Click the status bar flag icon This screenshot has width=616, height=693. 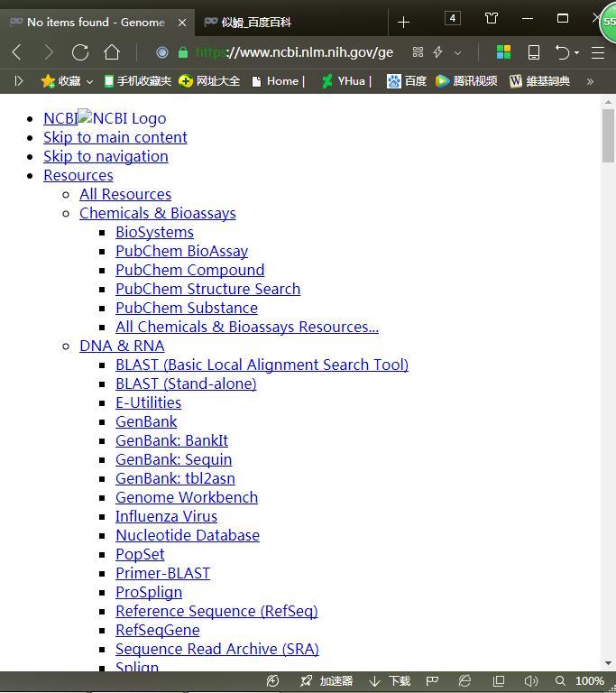(432, 681)
